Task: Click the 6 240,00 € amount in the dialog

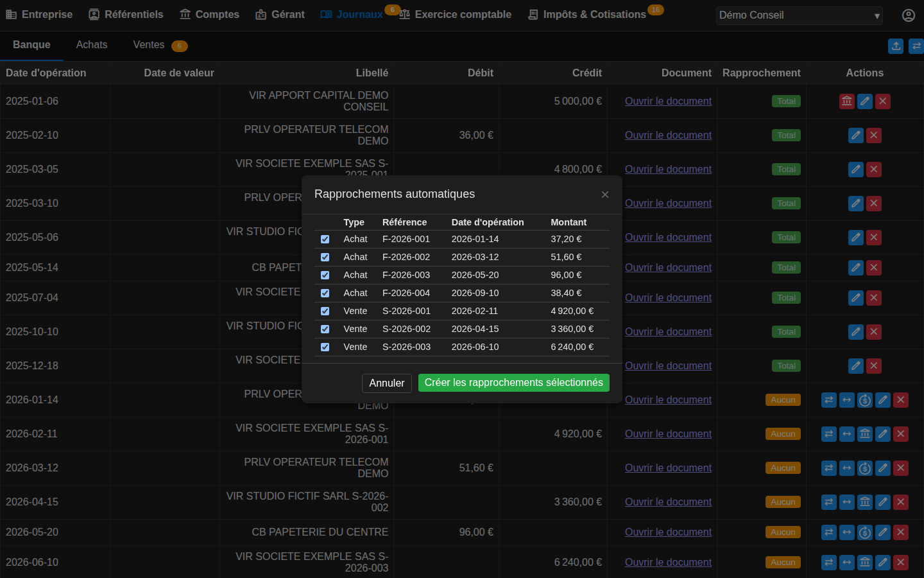Action: [x=572, y=347]
